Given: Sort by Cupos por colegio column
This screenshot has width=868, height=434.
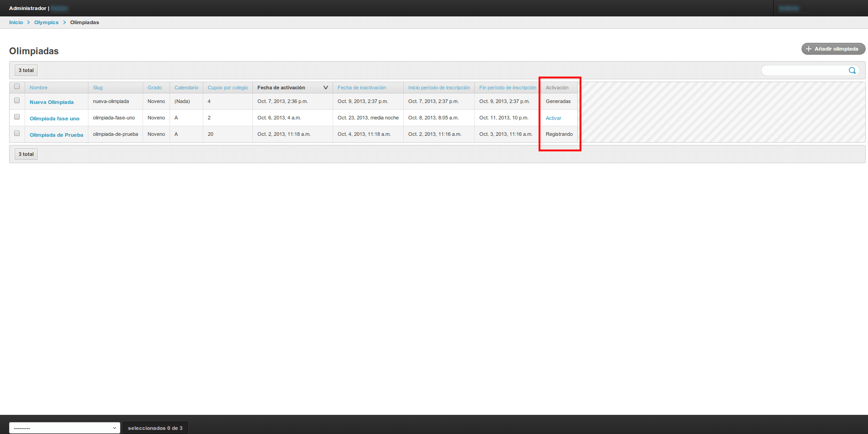Looking at the screenshot, I should [227, 88].
